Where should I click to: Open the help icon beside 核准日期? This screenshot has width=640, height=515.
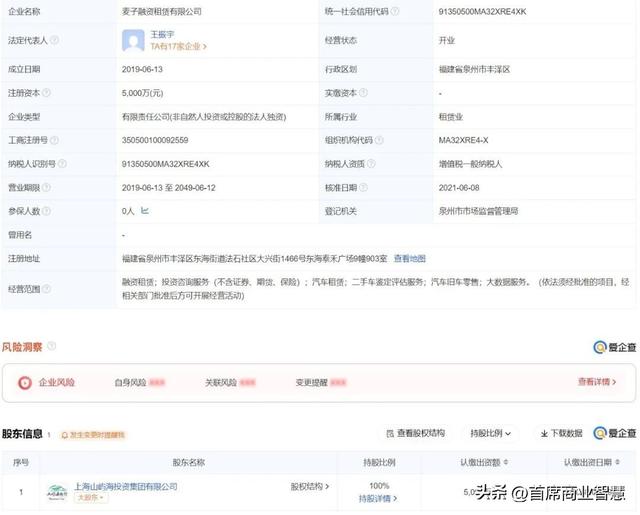(x=363, y=187)
